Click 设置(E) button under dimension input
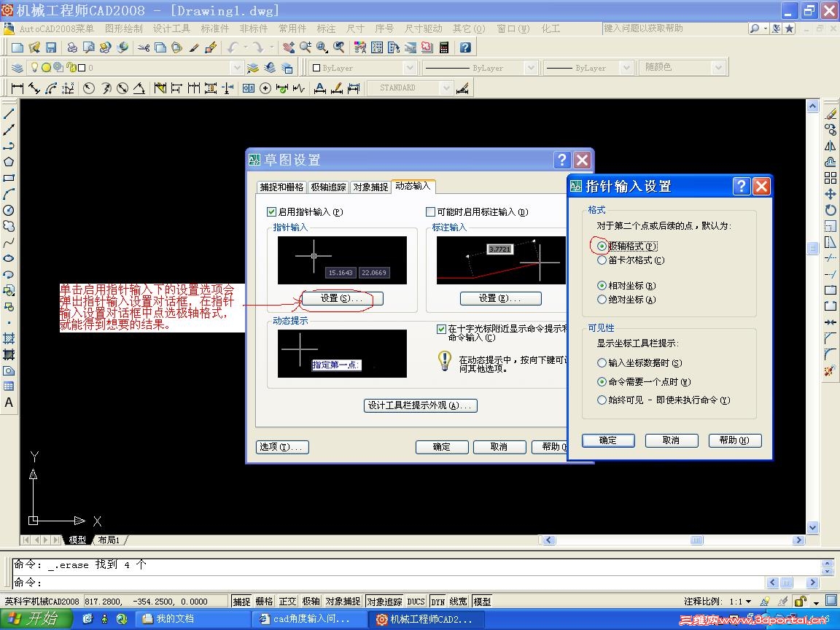The height and width of the screenshot is (630, 840). click(x=500, y=298)
